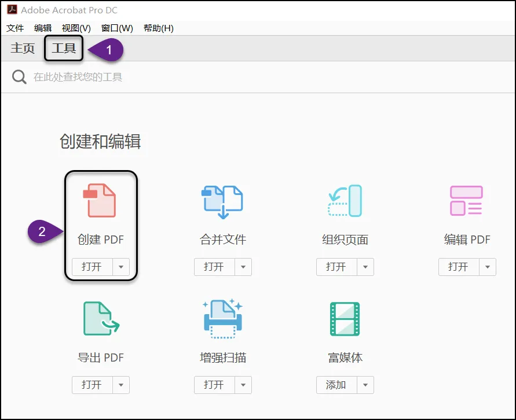This screenshot has height=420, width=516.
Task: Open the 文件 menu
Action: coord(15,28)
